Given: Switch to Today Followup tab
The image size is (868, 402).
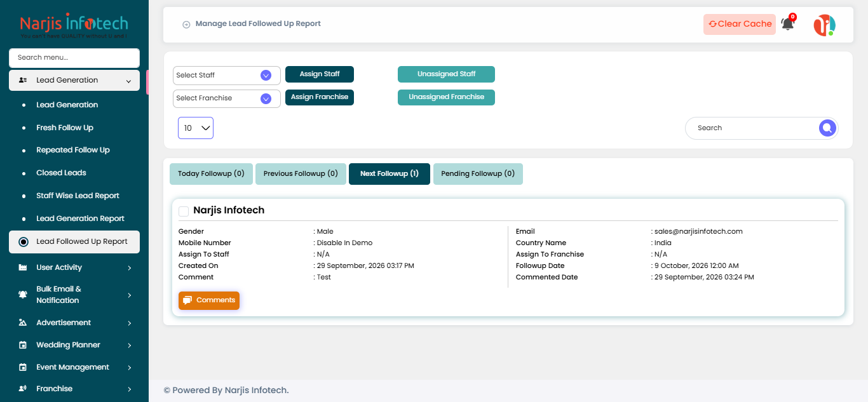Looking at the screenshot, I should [211, 174].
